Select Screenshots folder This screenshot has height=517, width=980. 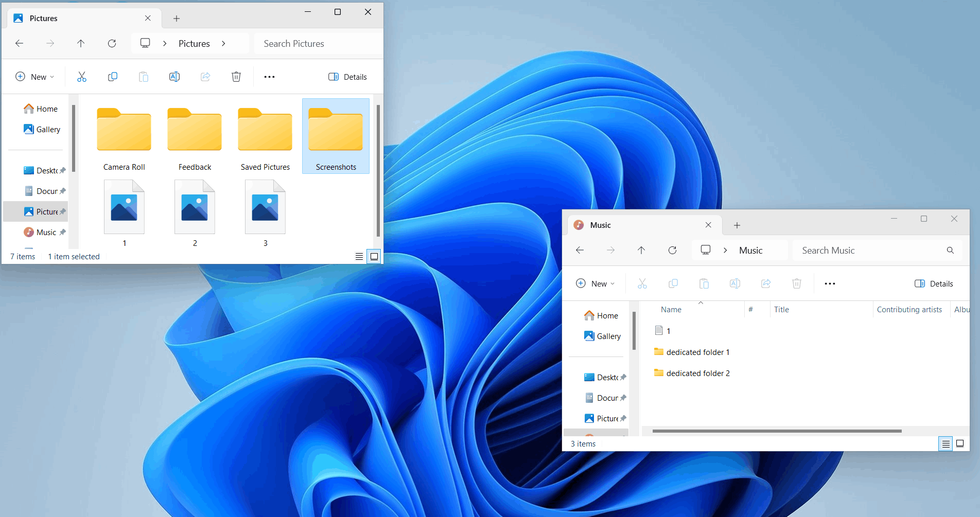tap(336, 136)
